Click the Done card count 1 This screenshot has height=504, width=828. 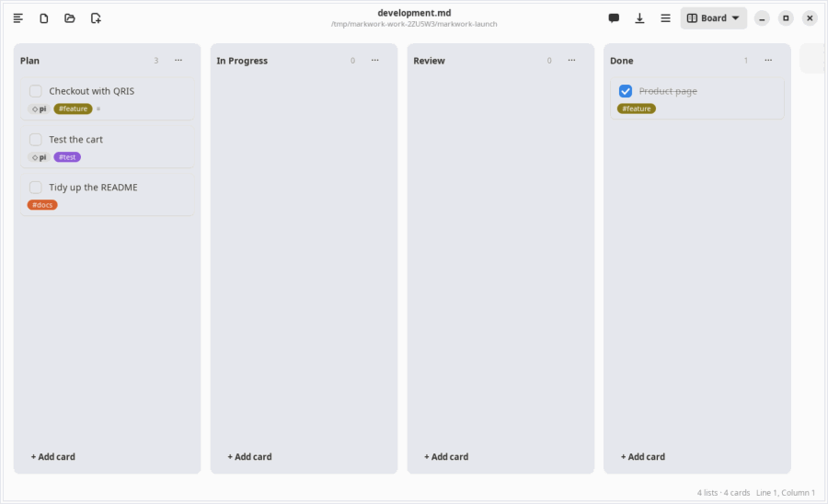coord(746,61)
